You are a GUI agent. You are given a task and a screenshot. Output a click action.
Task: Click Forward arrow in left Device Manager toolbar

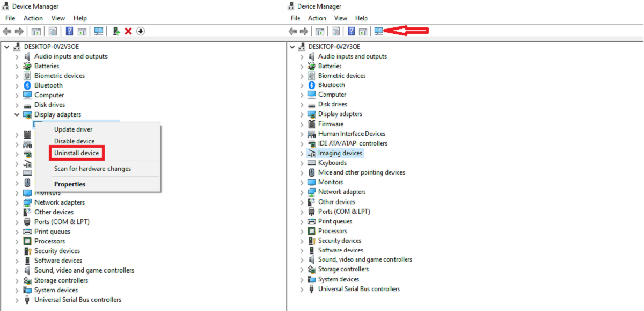(x=19, y=31)
